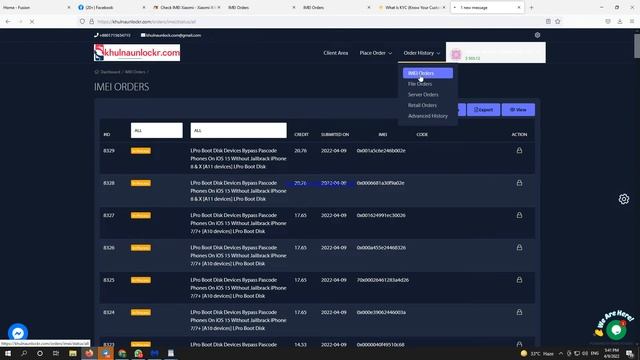The image size is (640, 360).
Task: Click service description of order 8326
Action: coord(238,256)
